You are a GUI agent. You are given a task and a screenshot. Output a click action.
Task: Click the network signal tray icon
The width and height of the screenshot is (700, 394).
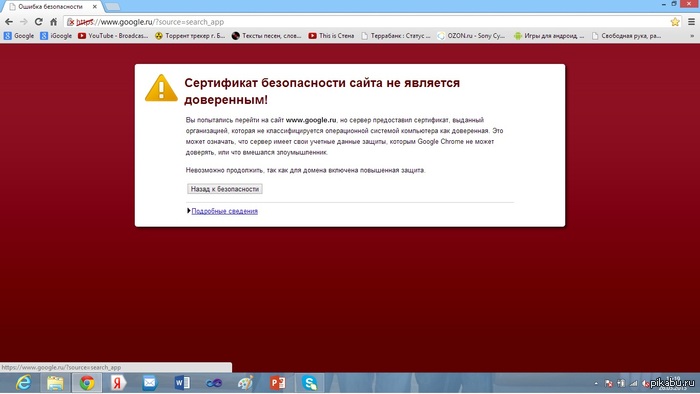633,383
